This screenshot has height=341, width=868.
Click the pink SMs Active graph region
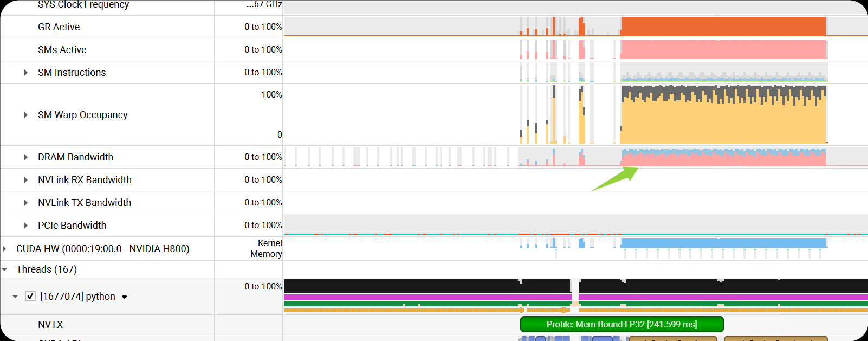click(723, 49)
